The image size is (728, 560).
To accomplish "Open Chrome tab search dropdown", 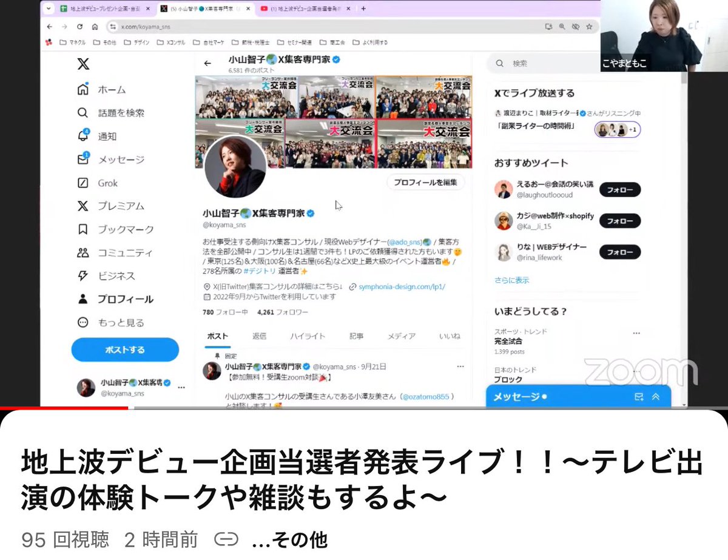I will (49, 8).
